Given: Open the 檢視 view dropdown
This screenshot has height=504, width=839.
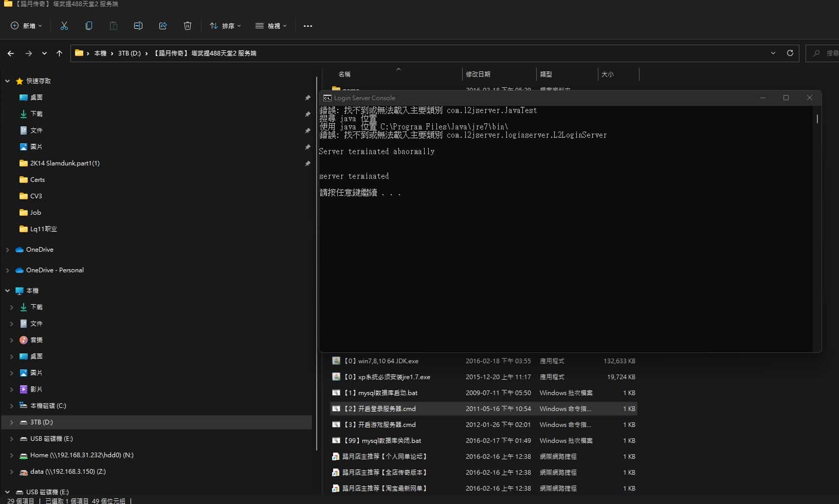Looking at the screenshot, I should coord(271,26).
